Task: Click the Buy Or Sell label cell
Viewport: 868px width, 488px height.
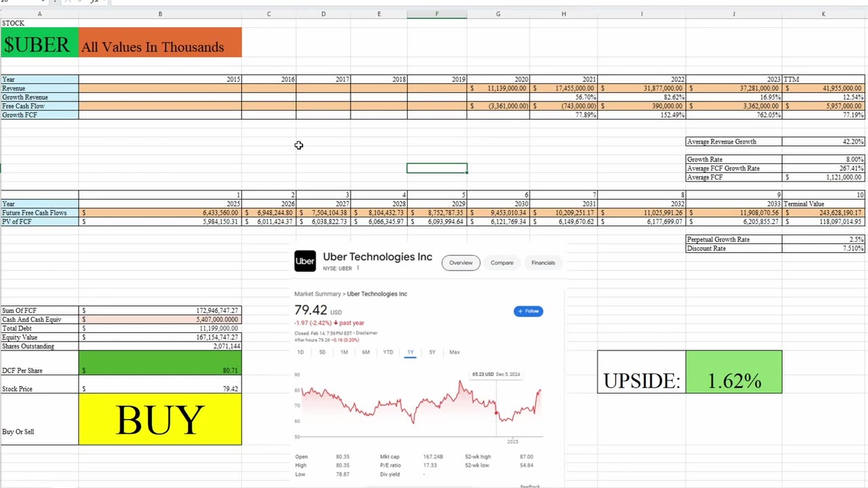Action: click(x=39, y=420)
